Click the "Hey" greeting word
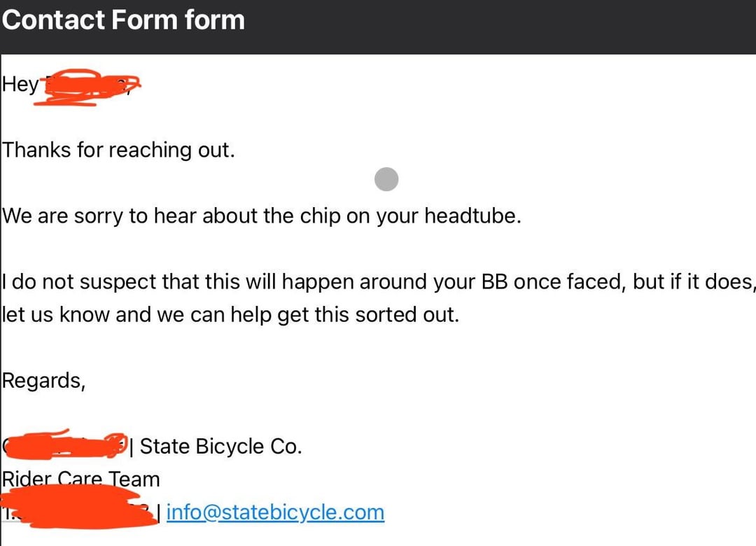The height and width of the screenshot is (546, 756). [20, 85]
